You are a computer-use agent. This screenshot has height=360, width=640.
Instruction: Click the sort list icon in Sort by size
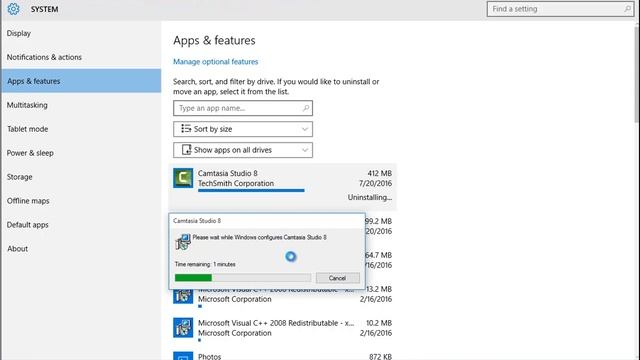[186, 129]
